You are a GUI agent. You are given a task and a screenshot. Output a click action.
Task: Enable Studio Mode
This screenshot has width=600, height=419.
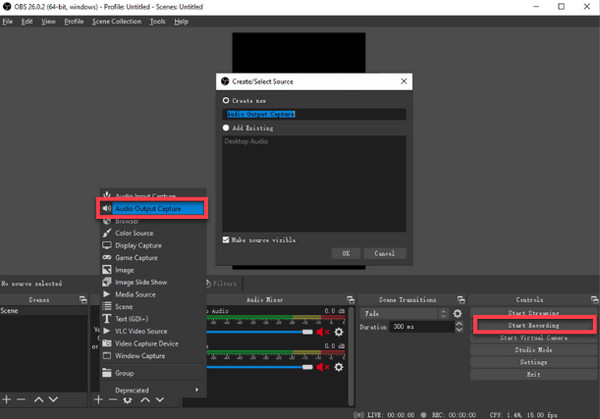click(533, 350)
